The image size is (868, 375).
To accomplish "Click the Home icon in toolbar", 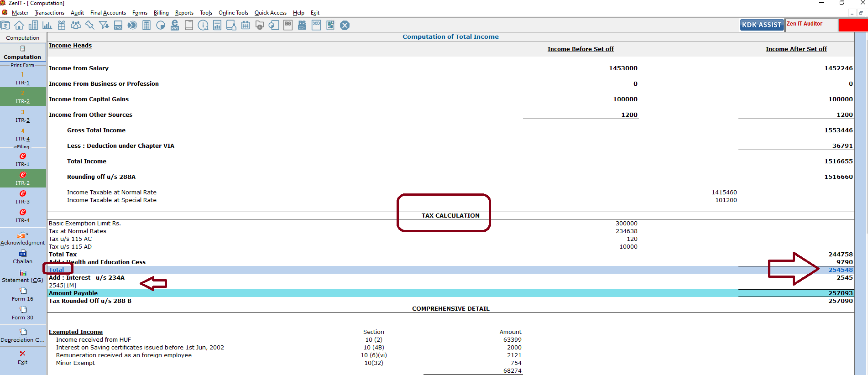I will (19, 25).
